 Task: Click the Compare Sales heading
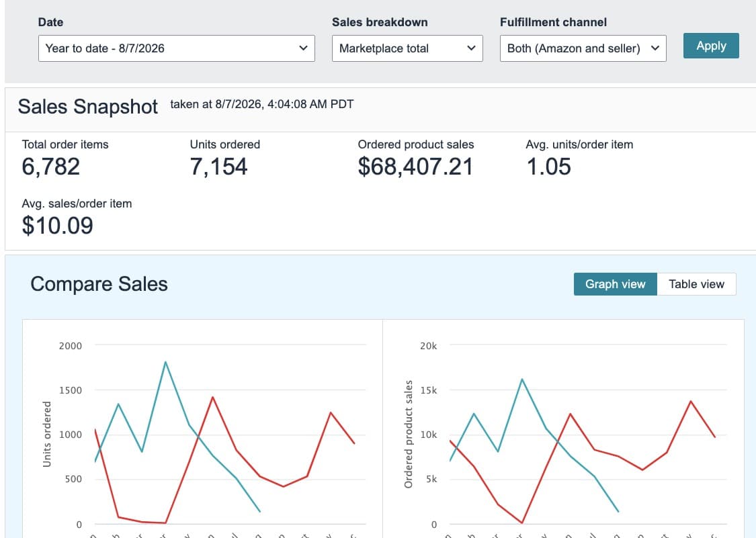click(99, 284)
